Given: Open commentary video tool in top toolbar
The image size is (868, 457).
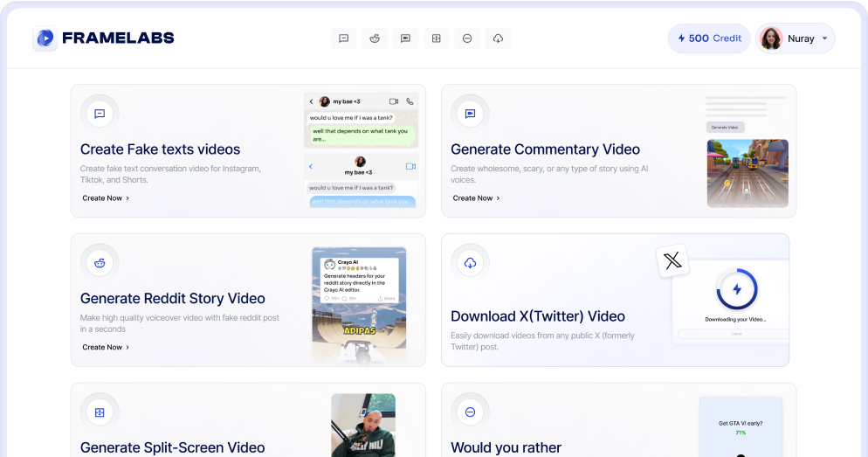Looking at the screenshot, I should point(405,38).
